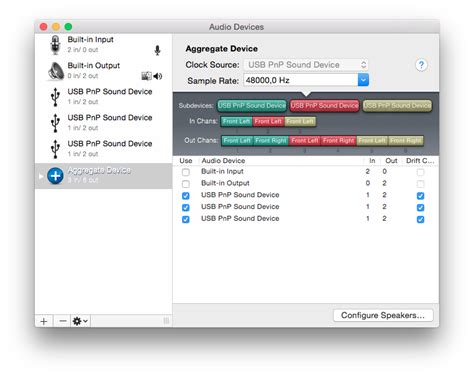474x377 pixels.
Task: Click the Use column header
Action: pos(186,161)
